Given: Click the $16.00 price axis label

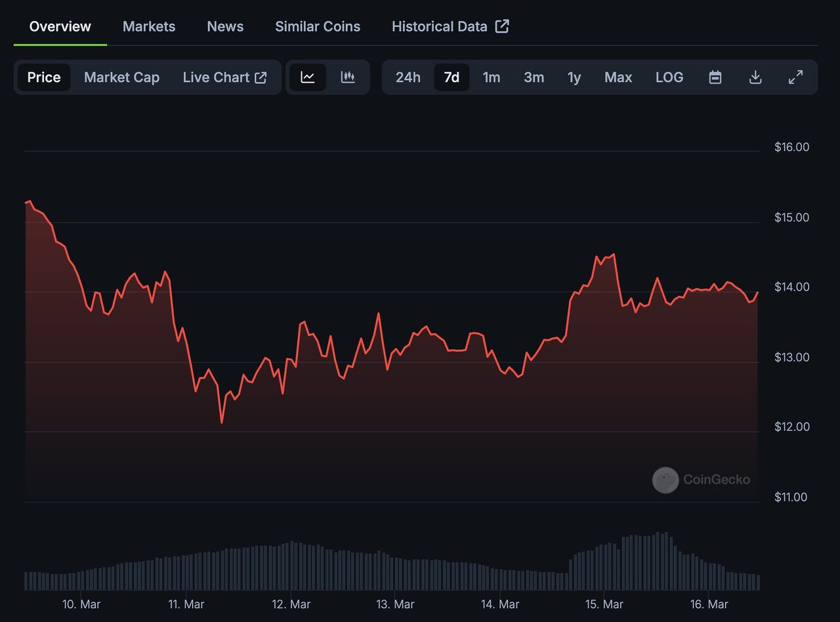Looking at the screenshot, I should click(791, 147).
